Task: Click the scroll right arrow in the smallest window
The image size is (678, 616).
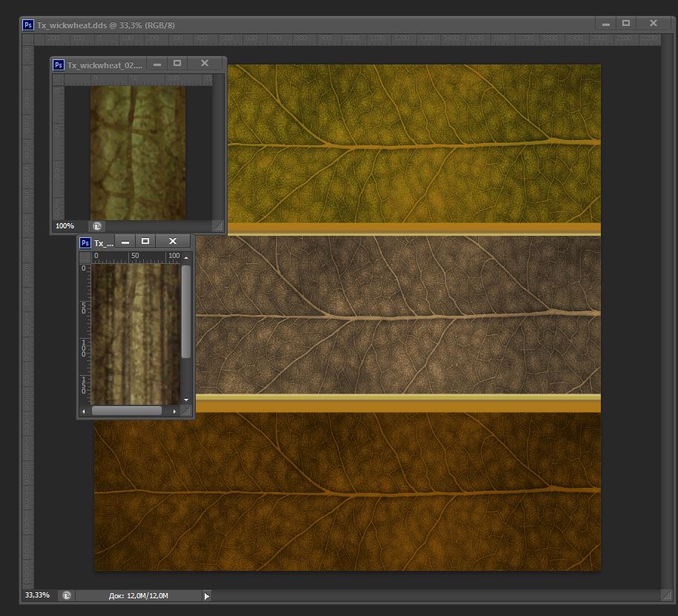Action: pos(175,411)
